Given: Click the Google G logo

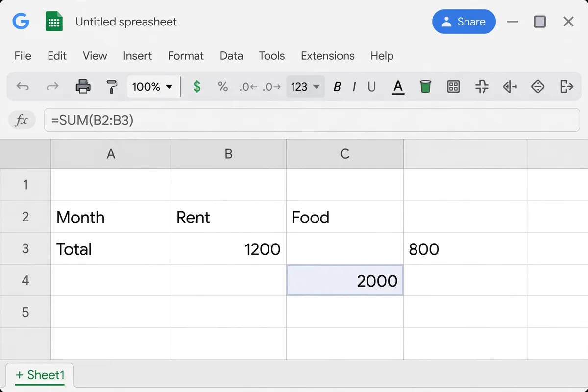Looking at the screenshot, I should click(x=21, y=22).
